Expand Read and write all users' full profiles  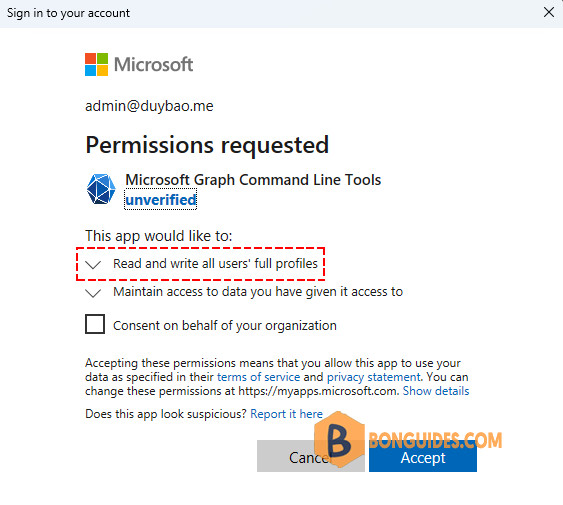(x=93, y=265)
